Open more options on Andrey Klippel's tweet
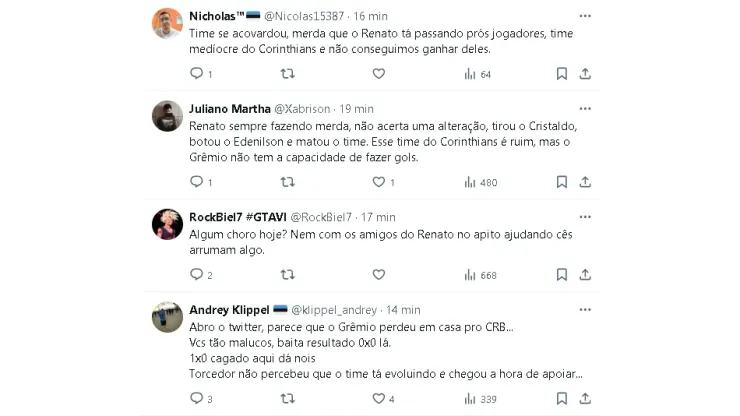This screenshot has height=416, width=740. (585, 310)
